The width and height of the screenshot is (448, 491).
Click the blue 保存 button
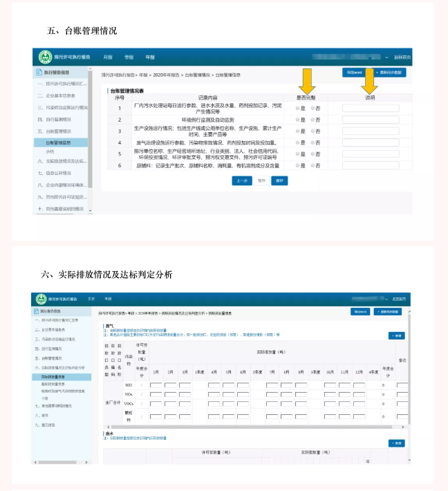point(279,180)
